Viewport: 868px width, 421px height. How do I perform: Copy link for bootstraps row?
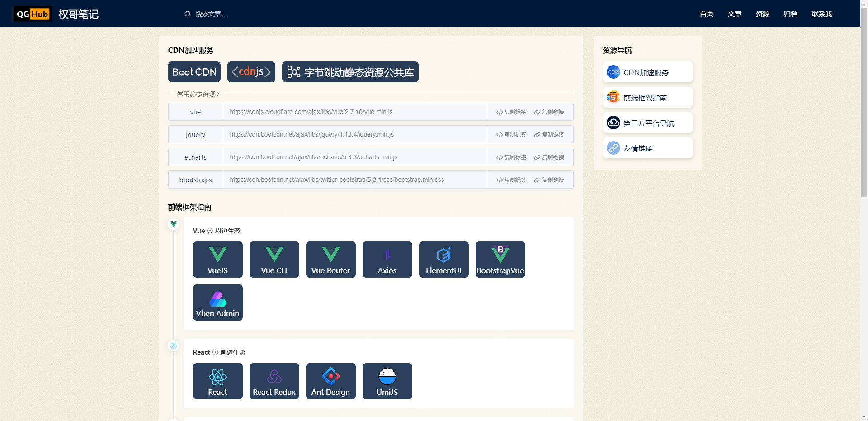(549, 180)
